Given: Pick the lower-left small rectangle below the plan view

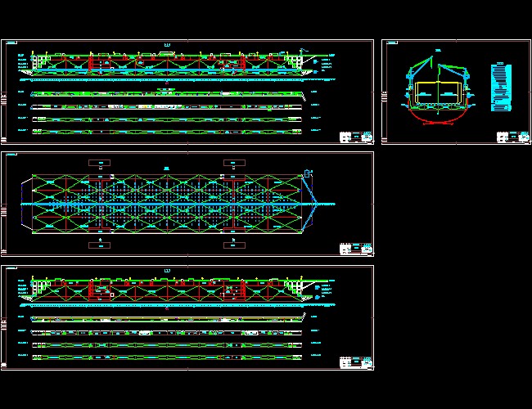Looking at the screenshot, I should [x=99, y=245].
